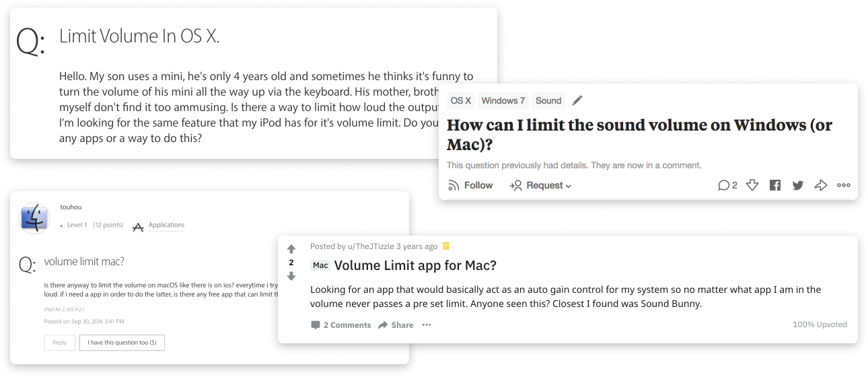Upvote the Reddit post
Image resolution: width=868 pixels, height=377 pixels.
(x=291, y=249)
